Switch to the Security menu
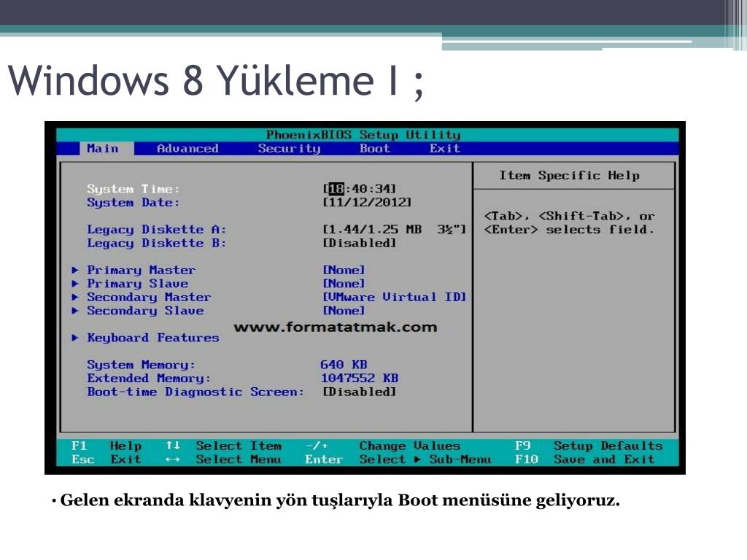 click(289, 149)
